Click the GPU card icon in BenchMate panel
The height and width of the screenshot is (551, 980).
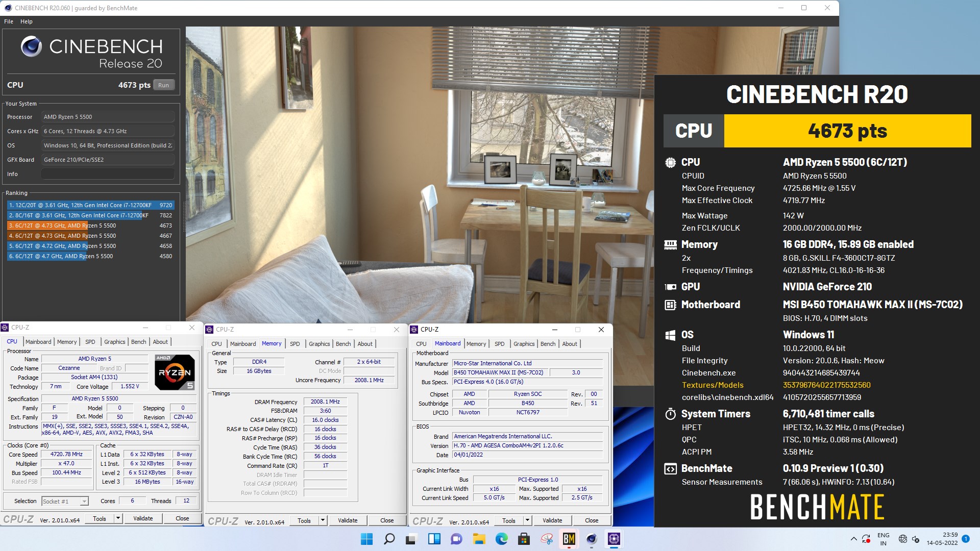(670, 287)
